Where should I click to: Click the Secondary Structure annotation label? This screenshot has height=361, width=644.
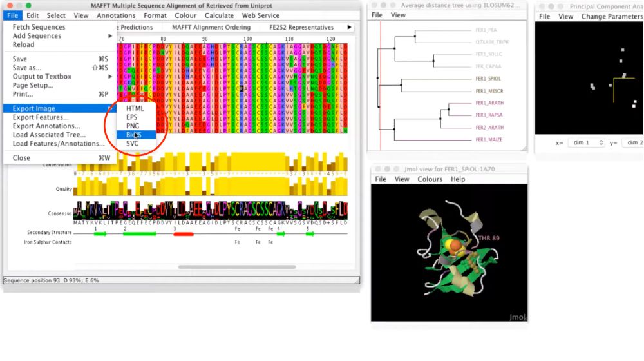[50, 233]
